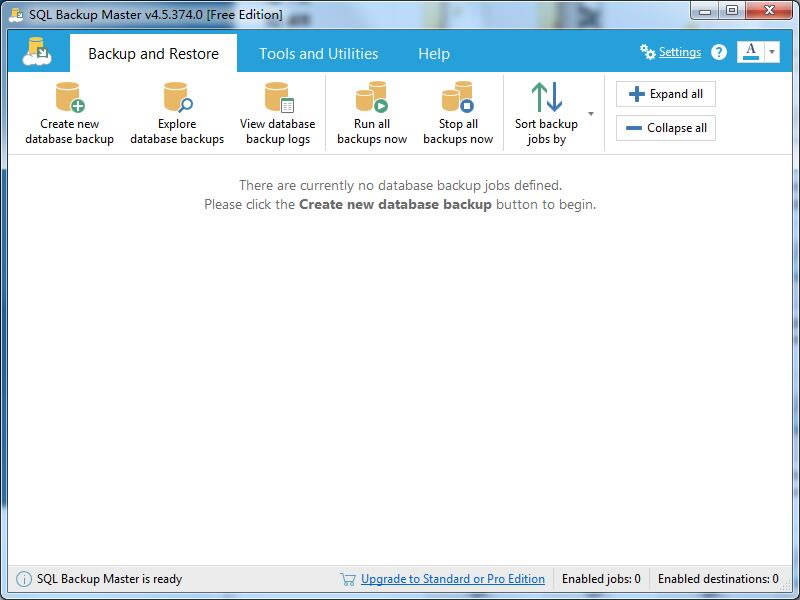The image size is (800, 600).
Task: Click the Collapse all button
Action: 665,128
